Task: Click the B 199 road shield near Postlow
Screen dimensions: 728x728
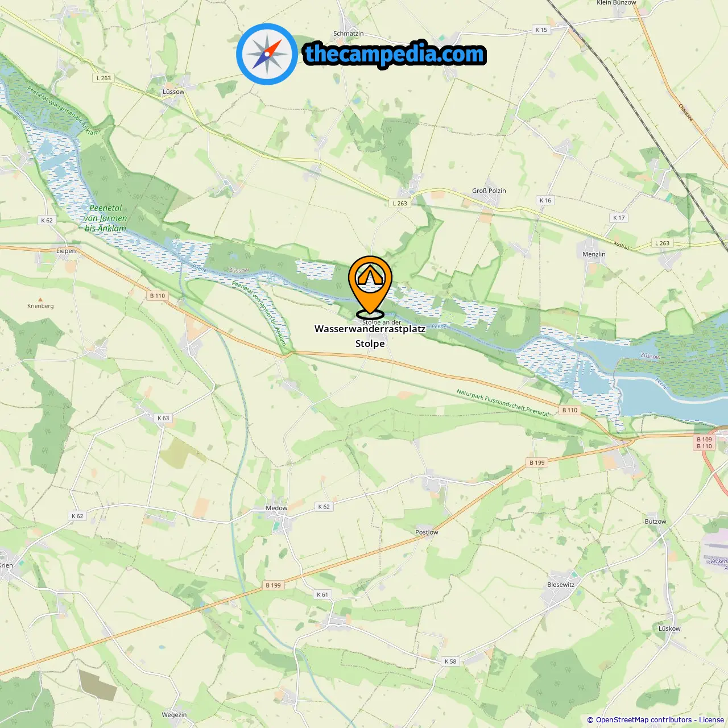Action: 537,462
